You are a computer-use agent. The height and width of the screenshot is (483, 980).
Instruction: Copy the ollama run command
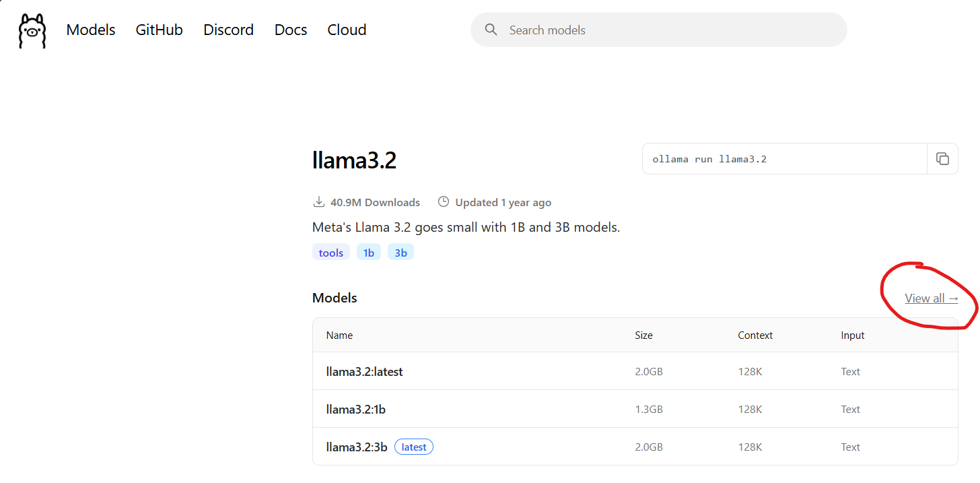(x=942, y=159)
